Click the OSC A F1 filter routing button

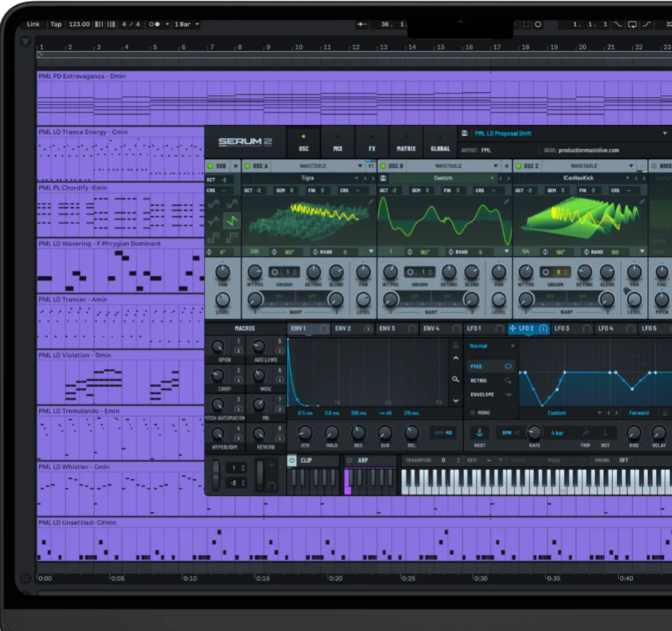click(x=371, y=166)
